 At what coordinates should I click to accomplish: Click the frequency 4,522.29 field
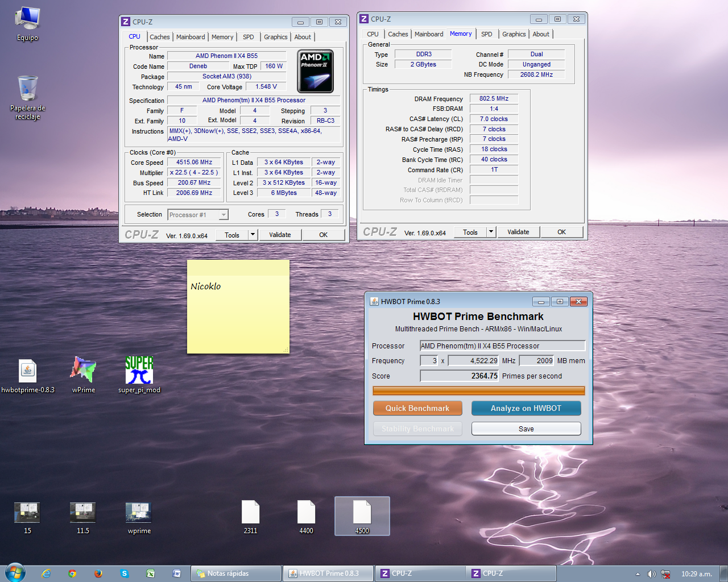474,360
